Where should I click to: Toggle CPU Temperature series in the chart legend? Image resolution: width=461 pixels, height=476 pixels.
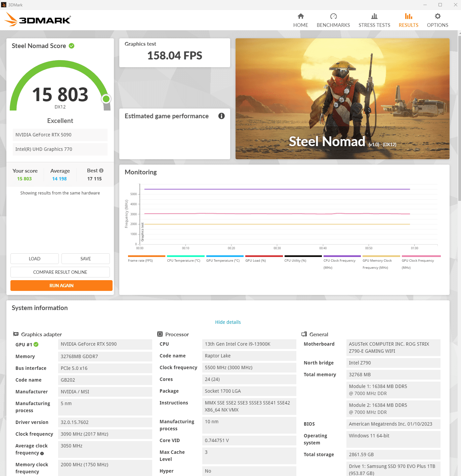click(186, 259)
